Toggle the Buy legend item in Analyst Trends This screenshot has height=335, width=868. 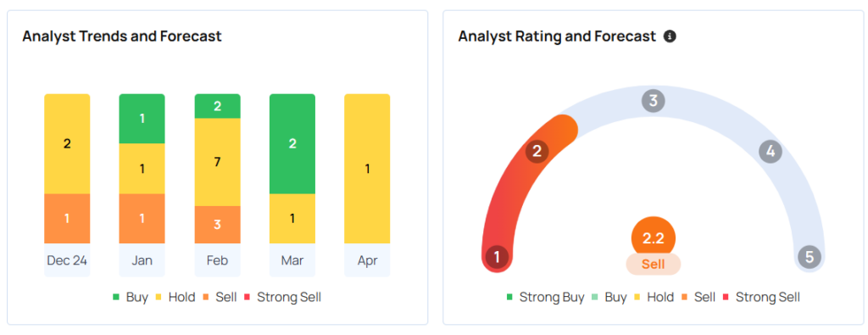click(130, 298)
